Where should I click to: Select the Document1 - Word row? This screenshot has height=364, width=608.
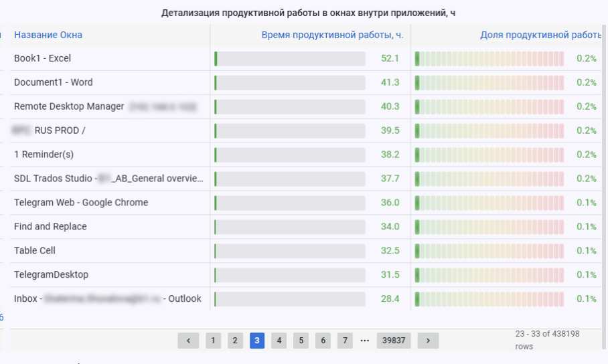pyautogui.click(x=54, y=82)
